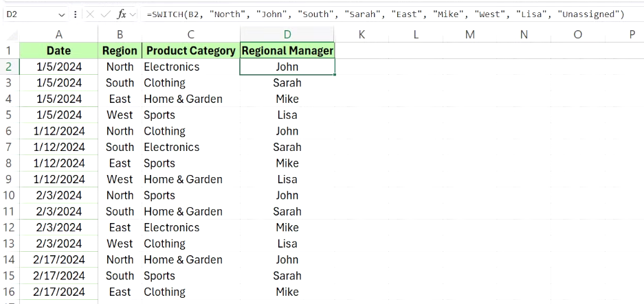Viewport: 644px width, 304px height.
Task: Select Mike in row 16
Action: [287, 292]
